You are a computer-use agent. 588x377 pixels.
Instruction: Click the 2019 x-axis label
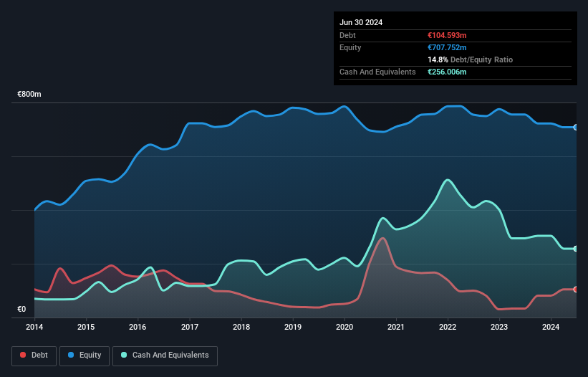point(293,327)
